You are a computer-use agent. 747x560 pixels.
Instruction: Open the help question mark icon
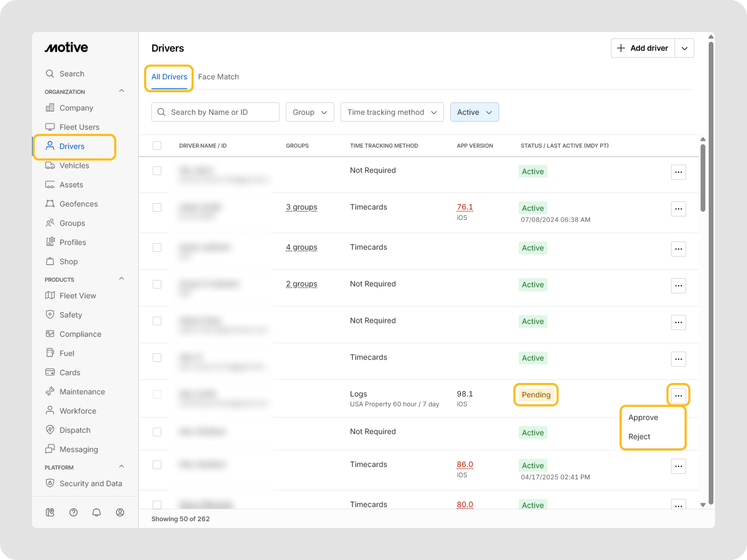click(x=73, y=513)
